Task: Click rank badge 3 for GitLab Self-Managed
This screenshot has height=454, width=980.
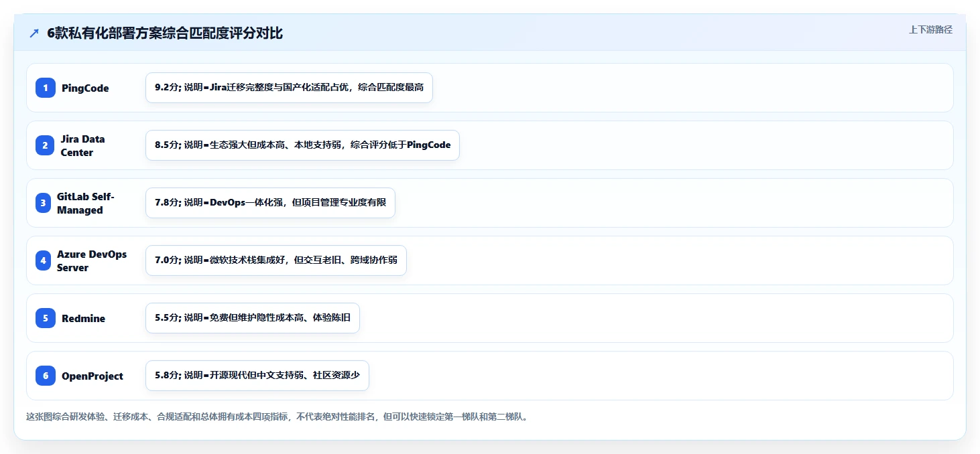Action: pyautogui.click(x=44, y=203)
